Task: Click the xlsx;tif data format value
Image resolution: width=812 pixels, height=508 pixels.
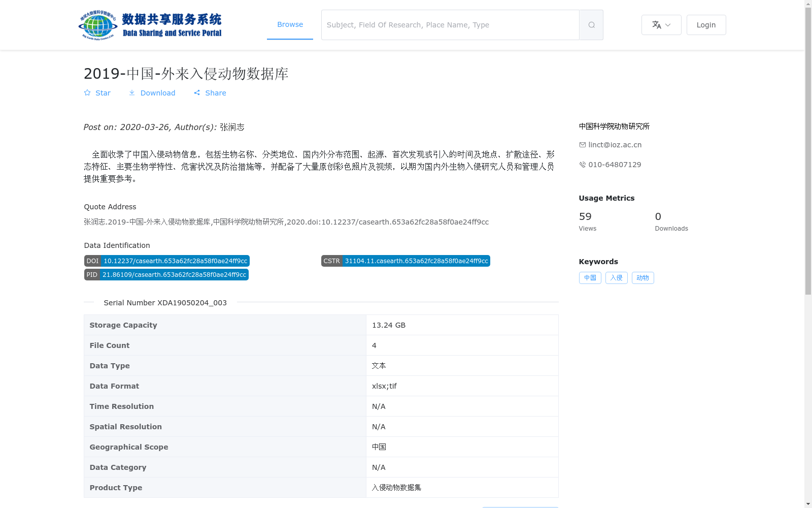Action: [384, 386]
